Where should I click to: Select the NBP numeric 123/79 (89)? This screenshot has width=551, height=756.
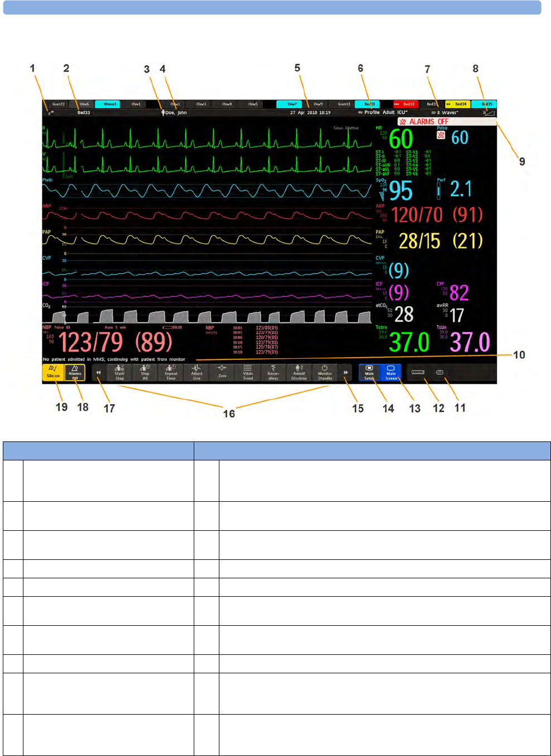tap(116, 343)
